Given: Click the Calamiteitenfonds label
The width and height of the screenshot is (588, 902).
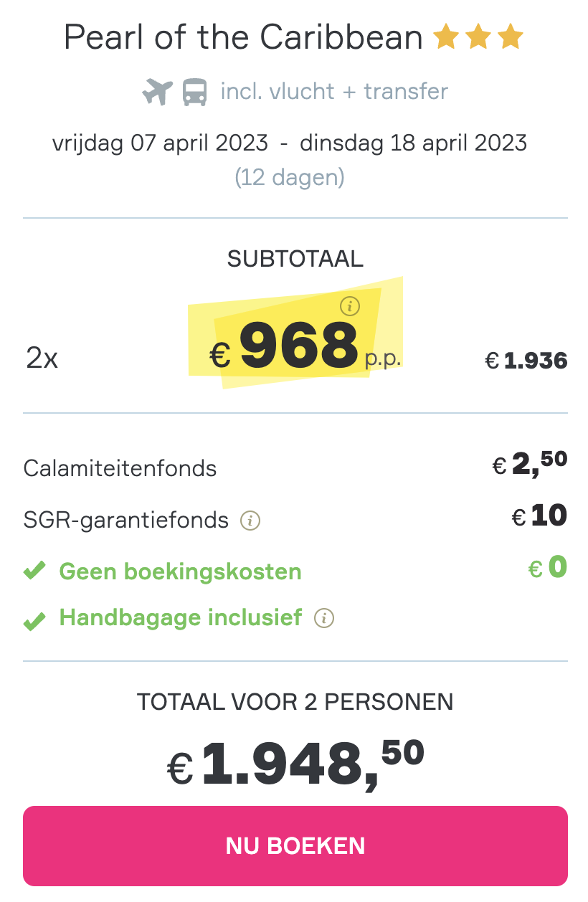Looking at the screenshot, I should point(120,468).
